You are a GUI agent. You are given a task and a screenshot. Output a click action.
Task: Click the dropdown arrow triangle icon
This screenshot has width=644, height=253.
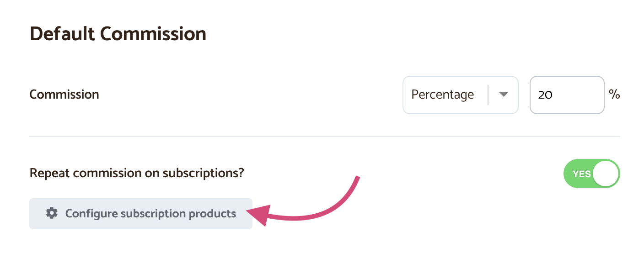tap(504, 95)
